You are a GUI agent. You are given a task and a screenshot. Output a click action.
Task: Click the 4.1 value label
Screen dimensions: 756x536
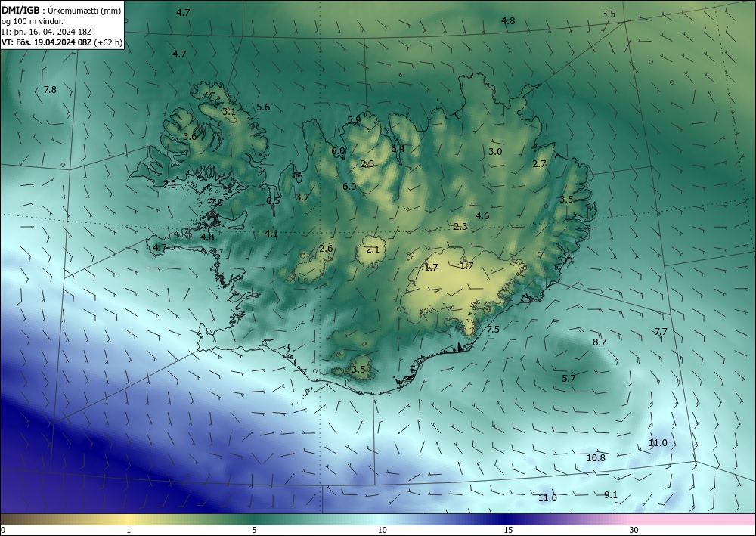point(271,234)
